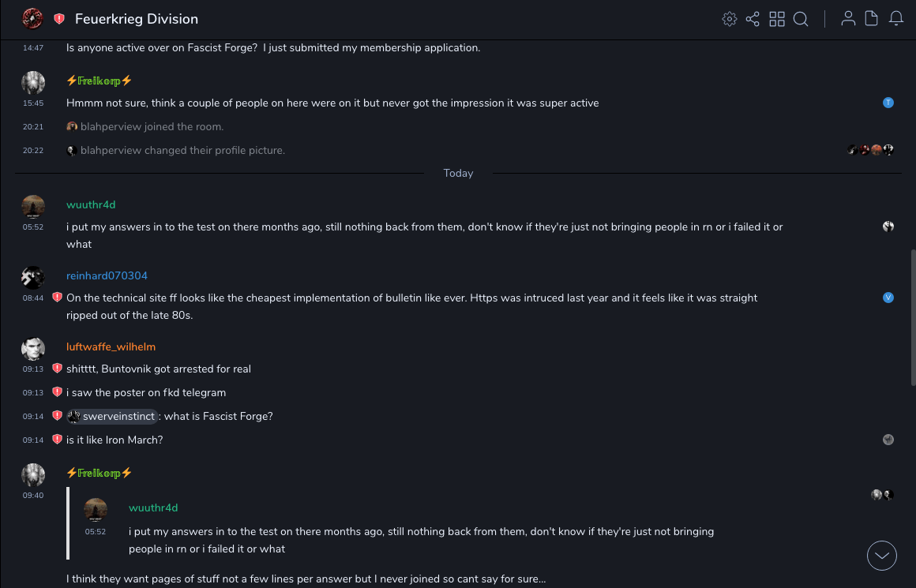Click blue 'T' read receipt avatar

[888, 103]
